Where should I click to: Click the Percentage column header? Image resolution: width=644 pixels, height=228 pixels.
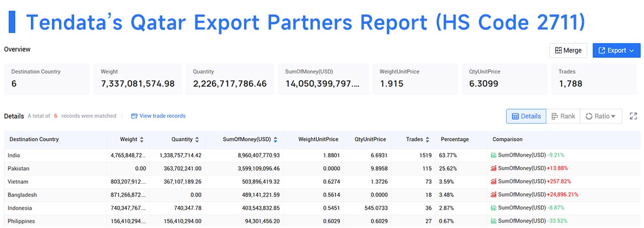(455, 139)
